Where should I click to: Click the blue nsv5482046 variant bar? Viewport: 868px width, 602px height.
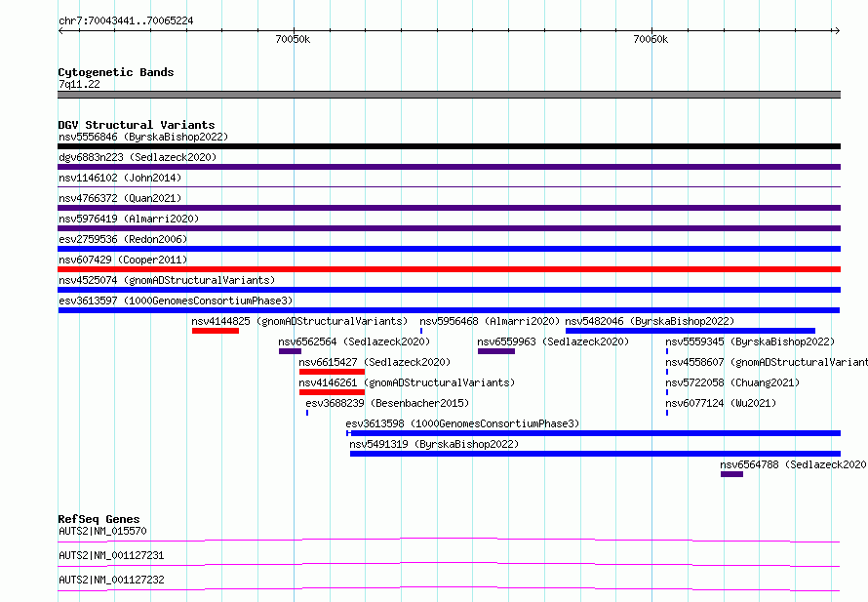(x=690, y=331)
